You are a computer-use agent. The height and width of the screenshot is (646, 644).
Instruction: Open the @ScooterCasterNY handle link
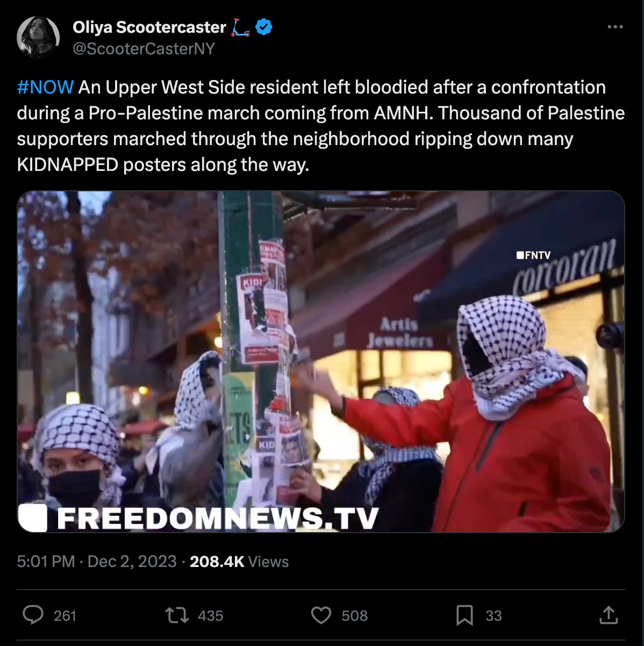pyautogui.click(x=144, y=49)
